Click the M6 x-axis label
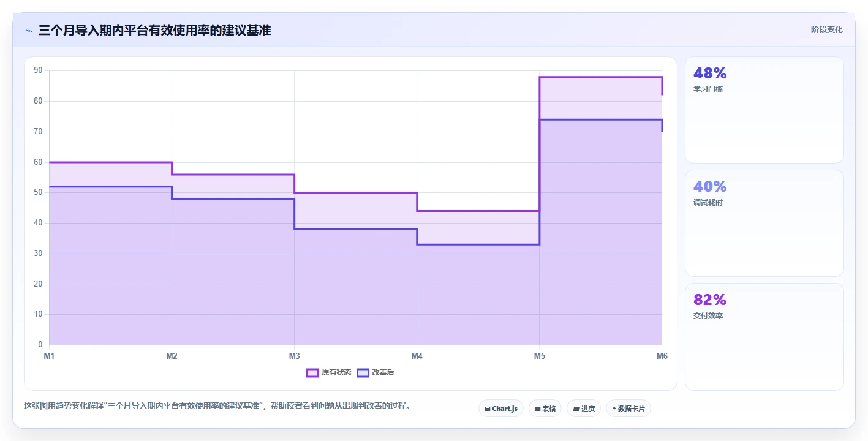 (662, 356)
